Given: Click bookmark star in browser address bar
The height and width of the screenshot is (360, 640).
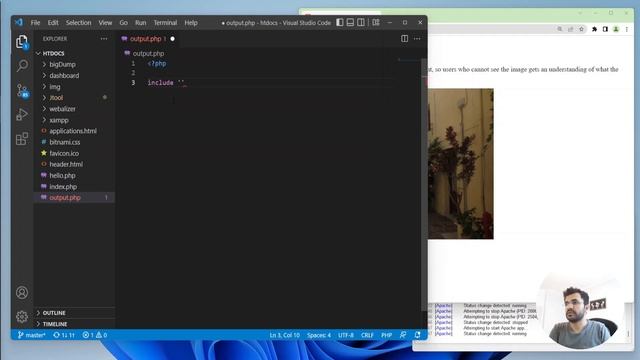Looking at the screenshot, I should coord(581,29).
